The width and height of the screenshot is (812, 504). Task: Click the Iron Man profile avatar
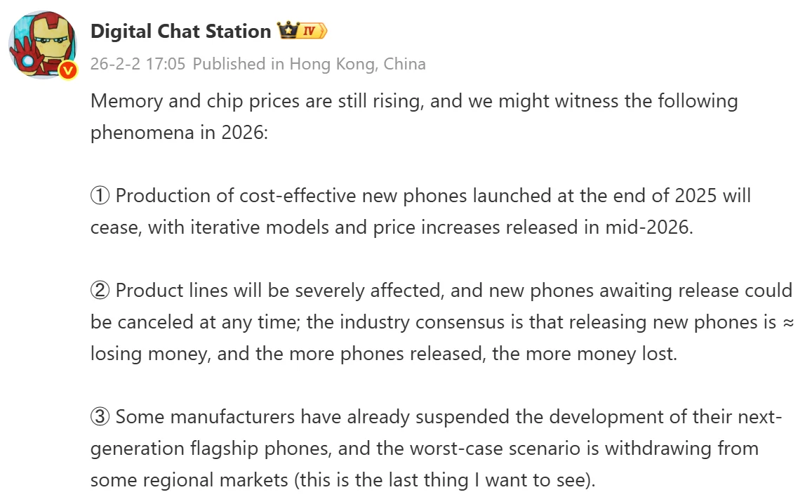42,44
